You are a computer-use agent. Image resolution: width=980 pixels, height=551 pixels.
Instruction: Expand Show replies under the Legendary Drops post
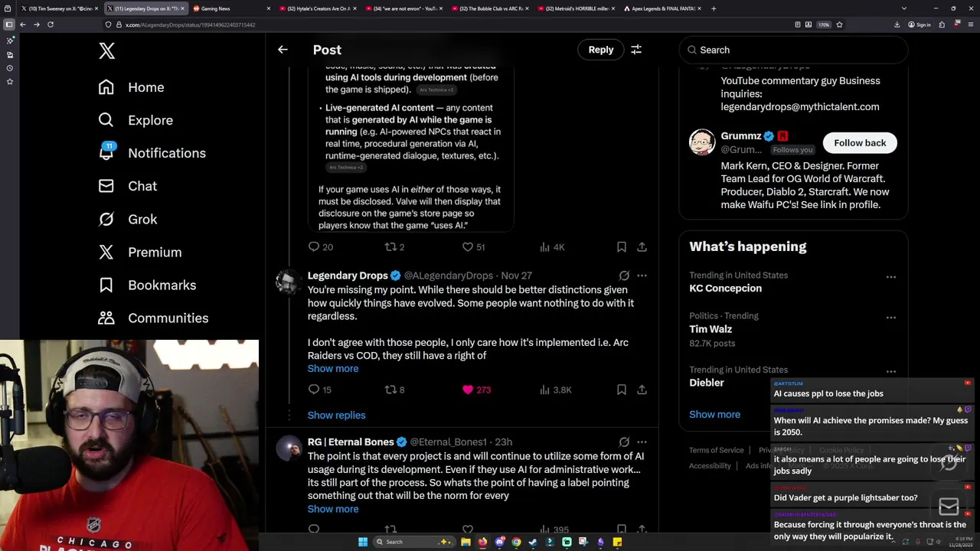(336, 416)
